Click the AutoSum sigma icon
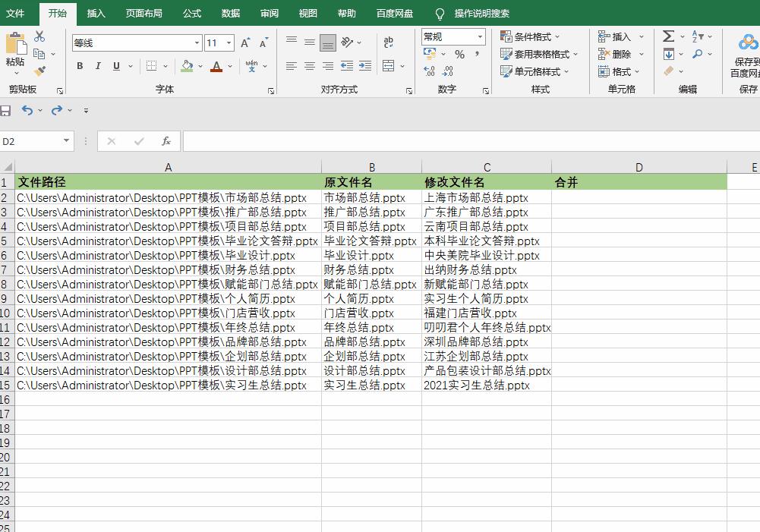This screenshot has width=760, height=532. point(668,36)
